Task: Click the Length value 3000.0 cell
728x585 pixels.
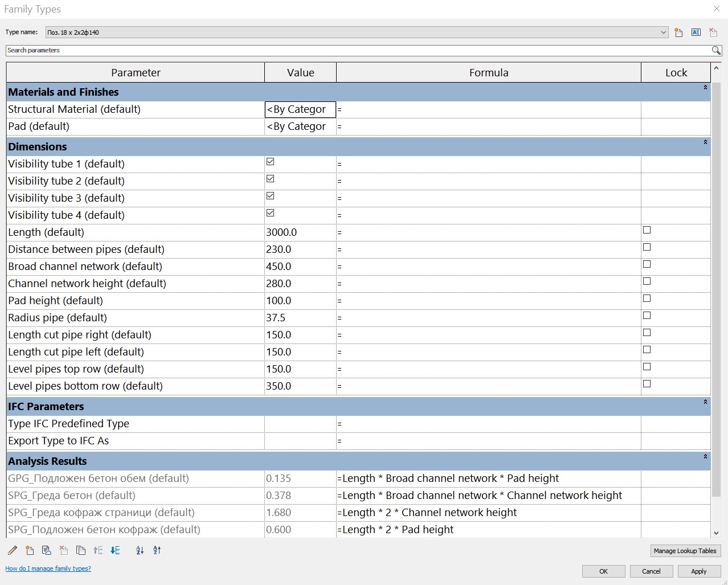Action: [x=301, y=232]
